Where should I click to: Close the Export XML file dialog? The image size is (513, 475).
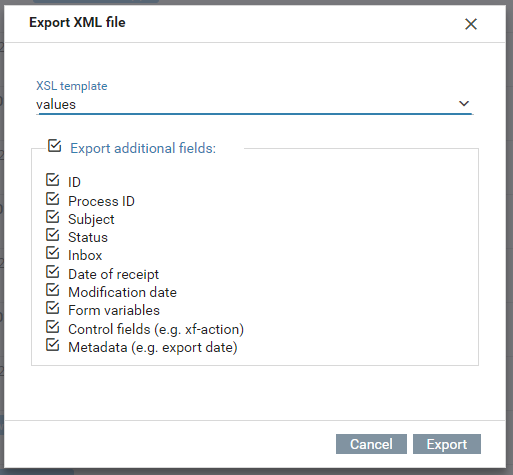[x=471, y=24]
